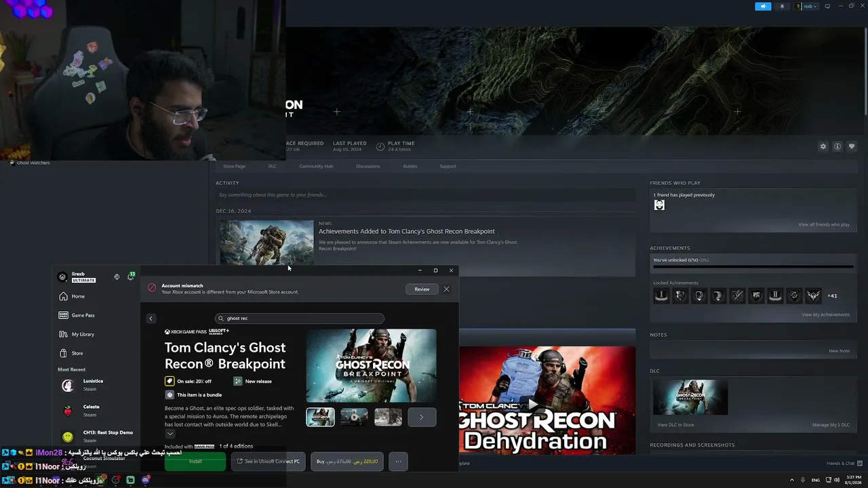Viewport: 868px width, 488px height.
Task: Open Guides tab in Steam
Action: coord(410,166)
